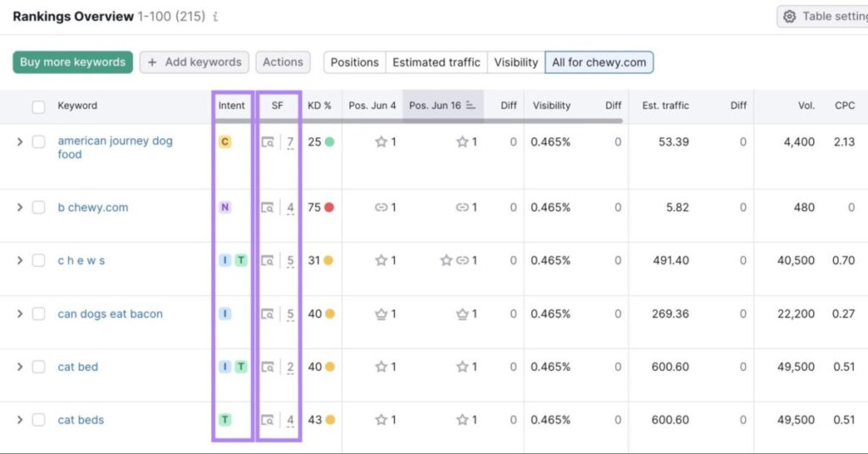Click Jun 4 crown icon for can dogs eat bacon

coord(381,313)
